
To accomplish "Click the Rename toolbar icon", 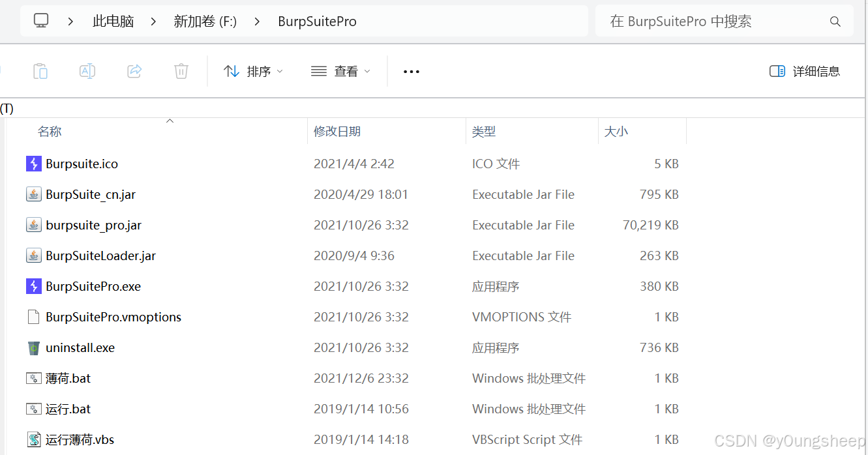I will coord(87,71).
